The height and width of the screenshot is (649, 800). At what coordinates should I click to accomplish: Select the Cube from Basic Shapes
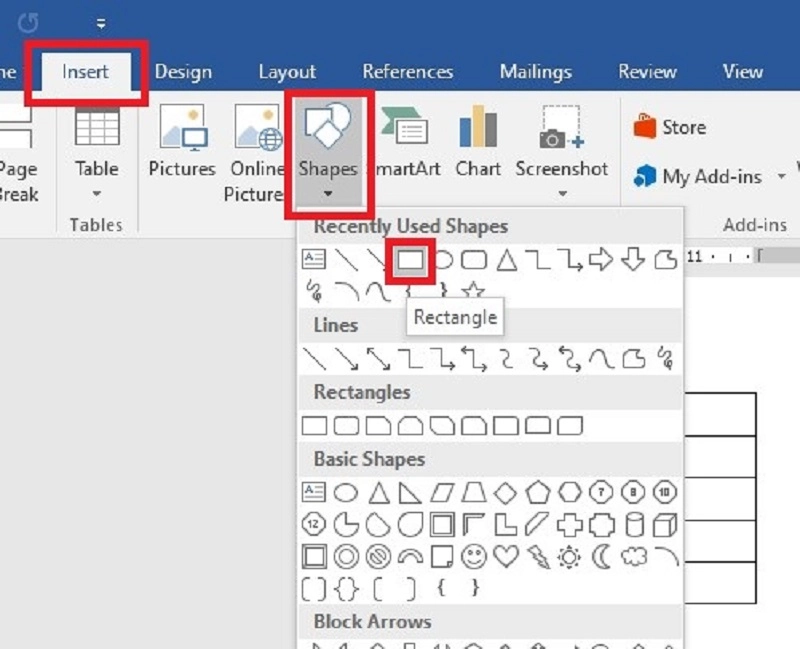click(663, 524)
